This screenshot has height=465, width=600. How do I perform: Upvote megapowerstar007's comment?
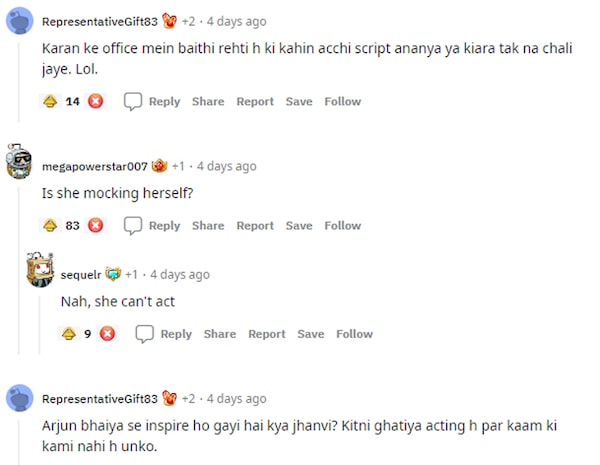pos(50,225)
